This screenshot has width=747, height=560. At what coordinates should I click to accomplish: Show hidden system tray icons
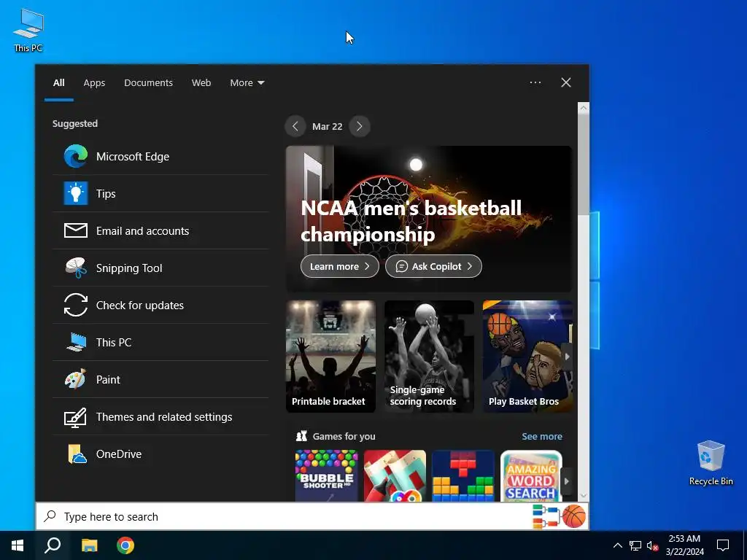617,545
